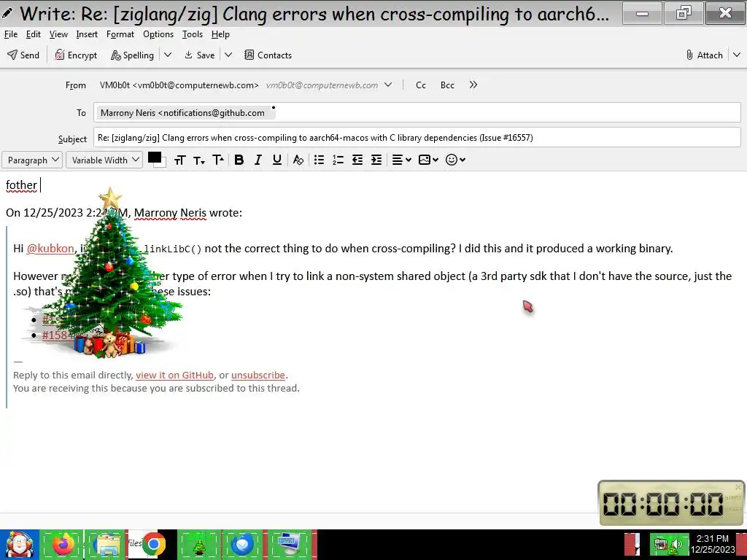The image size is (747, 560).
Task: Choose text color from black swatch
Action: click(x=155, y=157)
